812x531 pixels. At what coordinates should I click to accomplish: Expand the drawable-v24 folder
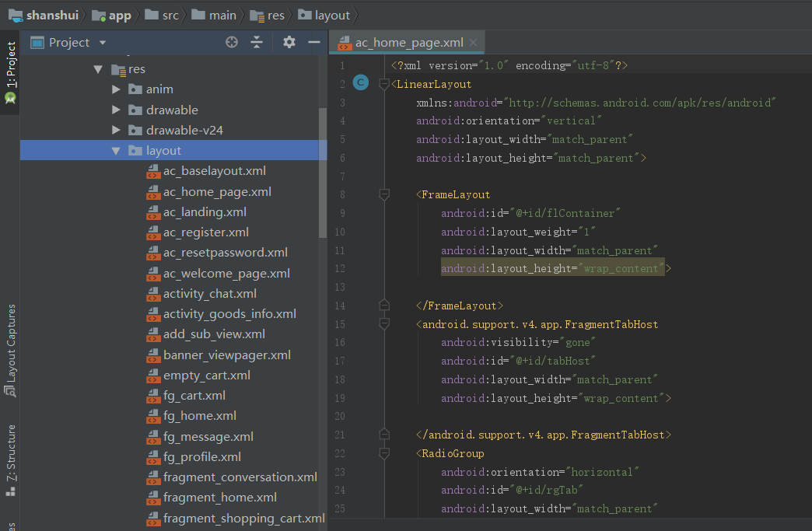[x=116, y=130]
